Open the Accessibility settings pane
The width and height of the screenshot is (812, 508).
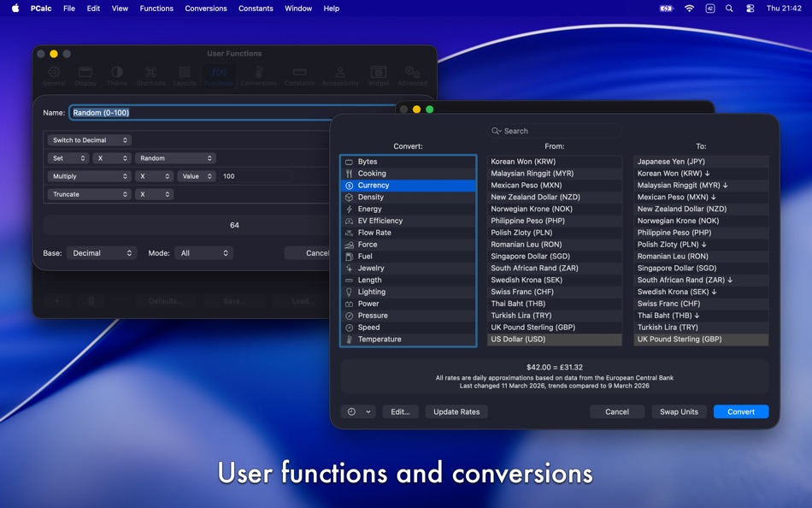[x=340, y=75]
